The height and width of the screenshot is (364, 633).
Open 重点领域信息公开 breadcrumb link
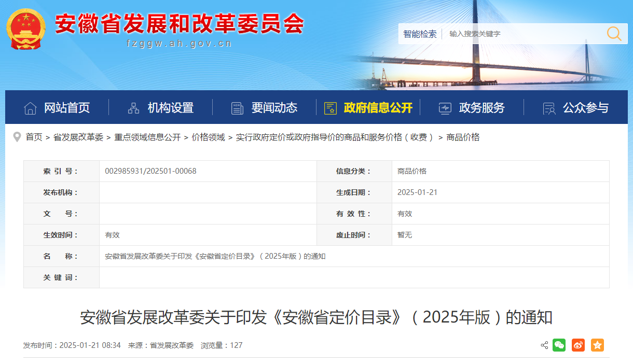pyautogui.click(x=148, y=137)
